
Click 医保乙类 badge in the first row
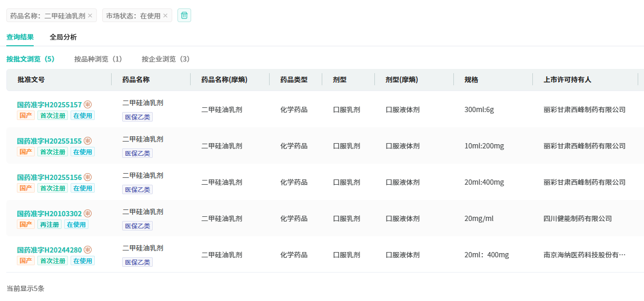[137, 117]
